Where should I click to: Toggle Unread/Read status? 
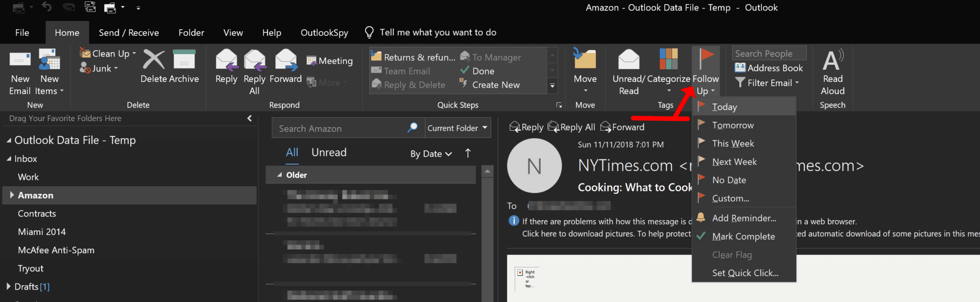coord(629,72)
